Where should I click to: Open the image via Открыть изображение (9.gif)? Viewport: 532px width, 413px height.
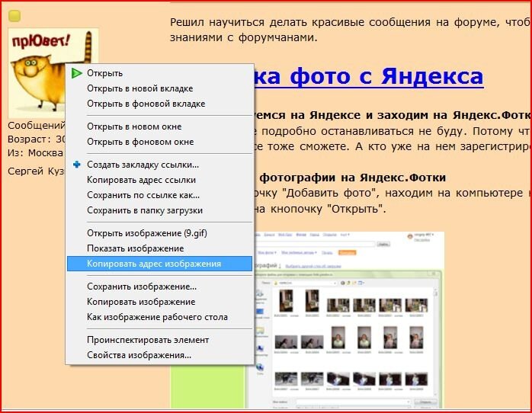pos(146,233)
